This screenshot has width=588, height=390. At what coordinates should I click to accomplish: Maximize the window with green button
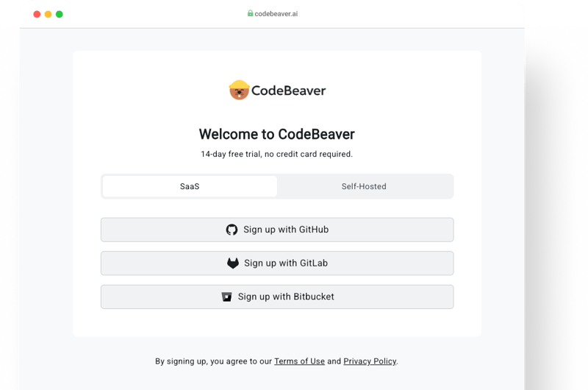click(x=60, y=14)
